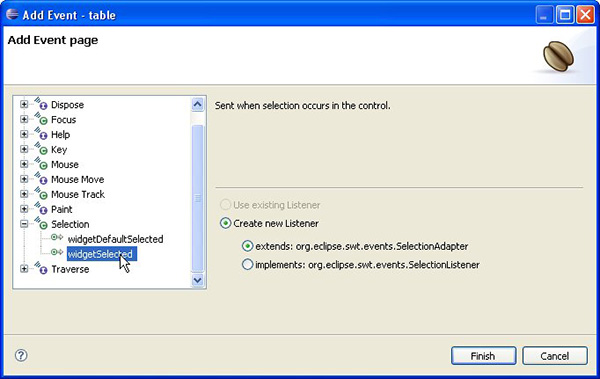Expand the Paint tree node
600x379 pixels.
(x=24, y=209)
